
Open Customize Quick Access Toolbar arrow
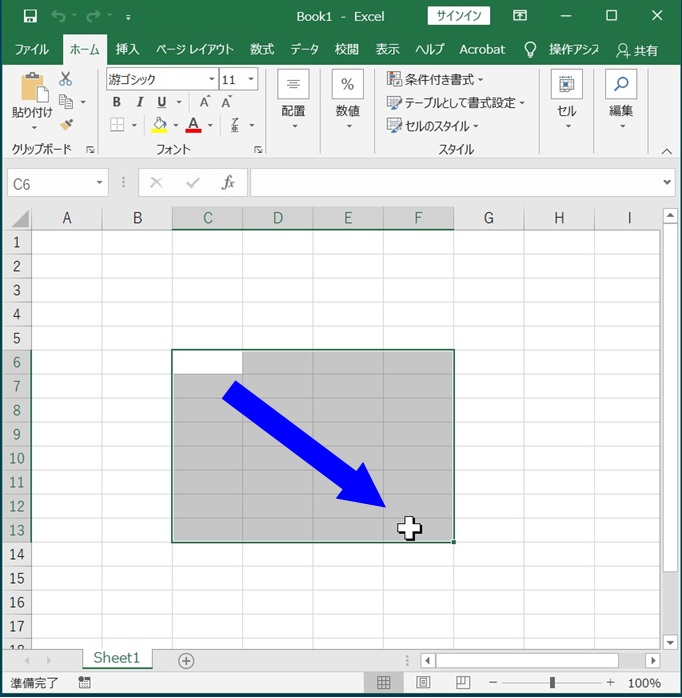(x=128, y=17)
